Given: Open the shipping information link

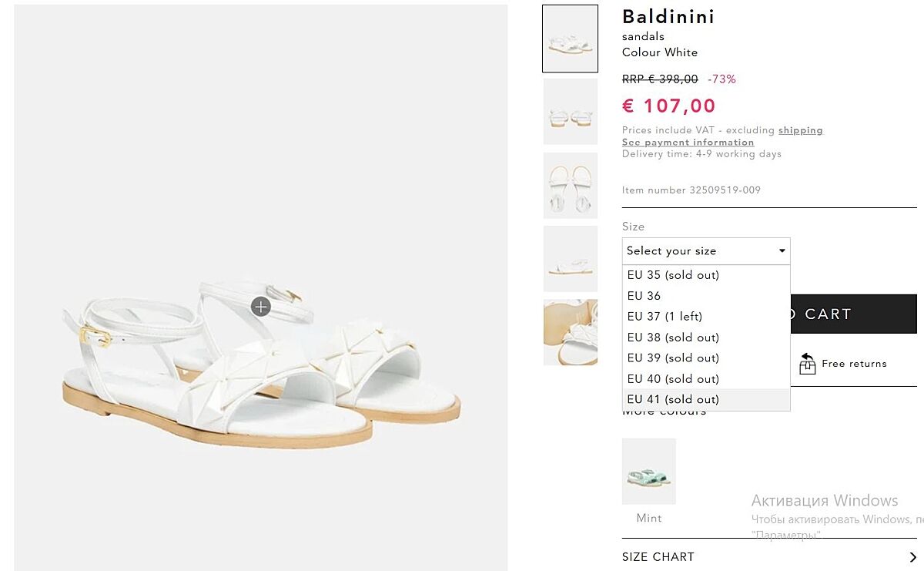Looking at the screenshot, I should pos(800,130).
